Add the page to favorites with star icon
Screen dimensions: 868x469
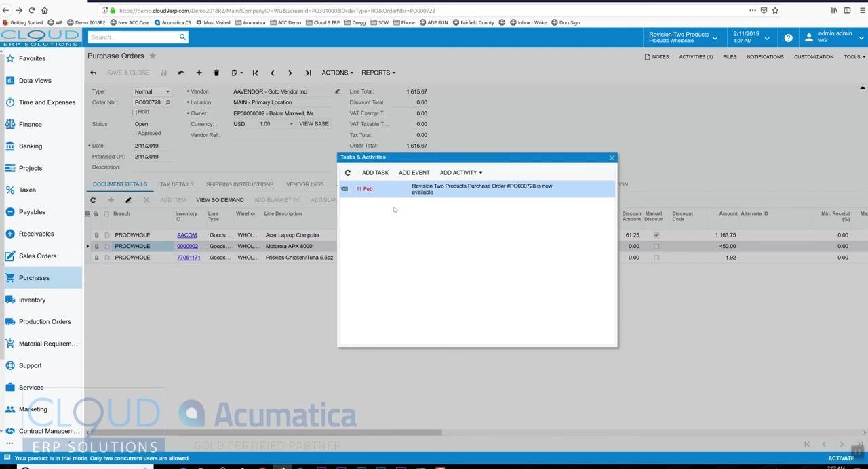153,56
